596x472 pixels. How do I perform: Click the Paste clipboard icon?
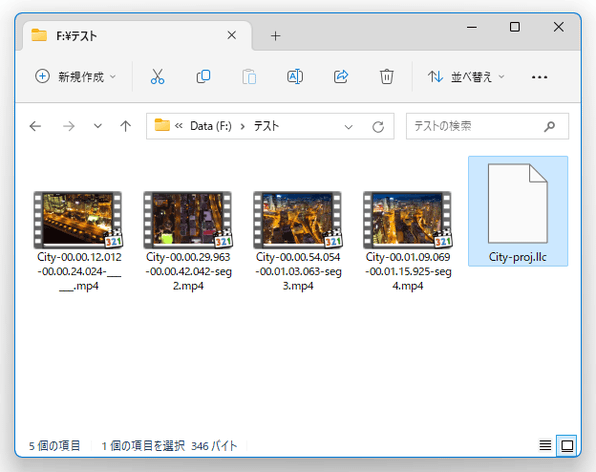pos(249,77)
